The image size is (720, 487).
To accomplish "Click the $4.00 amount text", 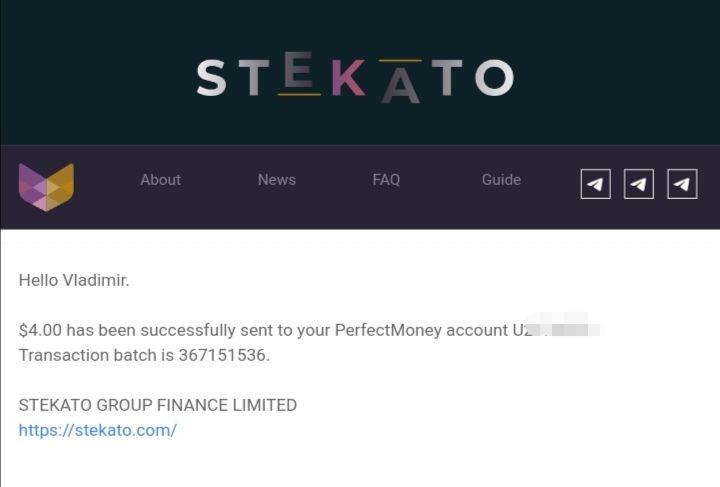I will click(40, 330).
